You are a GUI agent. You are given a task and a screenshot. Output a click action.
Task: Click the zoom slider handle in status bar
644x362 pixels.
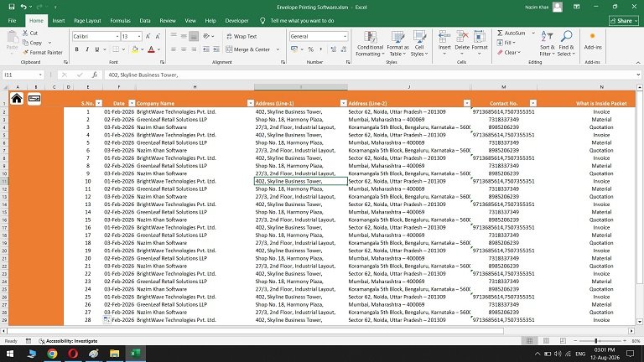pyautogui.click(x=596, y=341)
